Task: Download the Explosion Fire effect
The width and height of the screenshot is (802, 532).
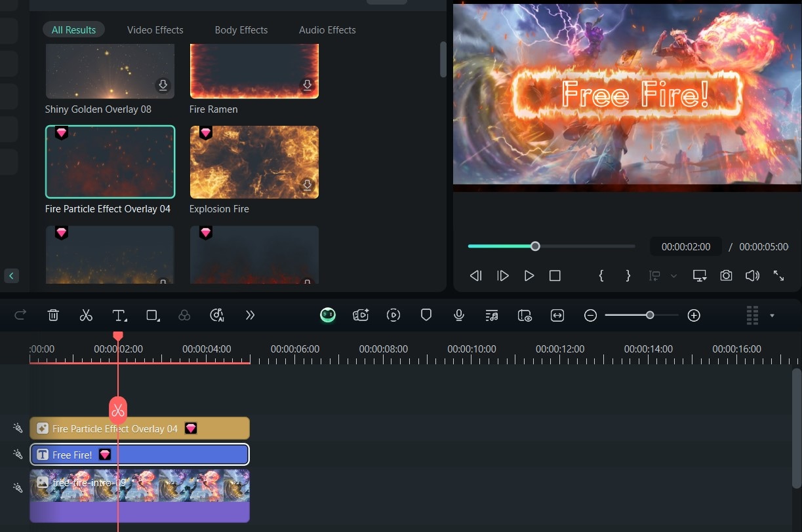Action: (307, 185)
